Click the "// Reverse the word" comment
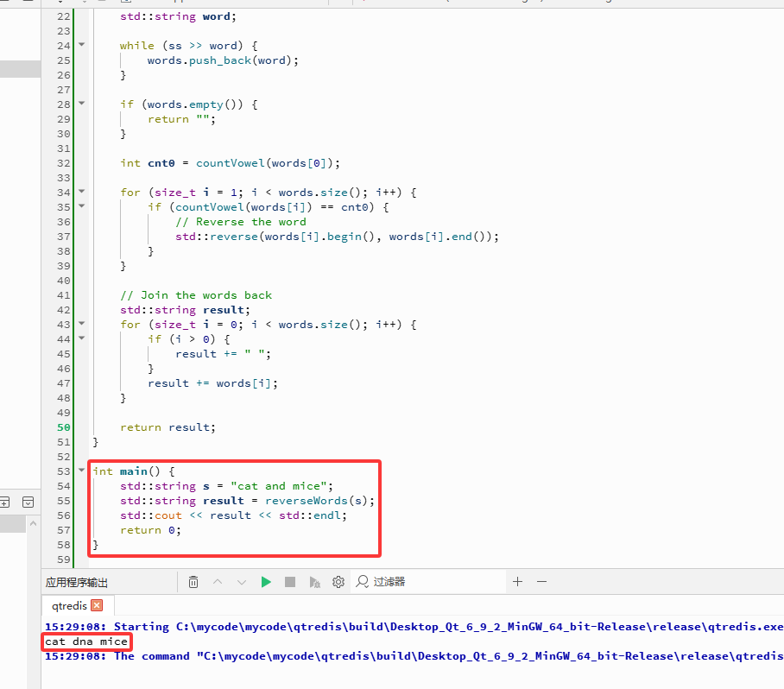 pos(241,222)
